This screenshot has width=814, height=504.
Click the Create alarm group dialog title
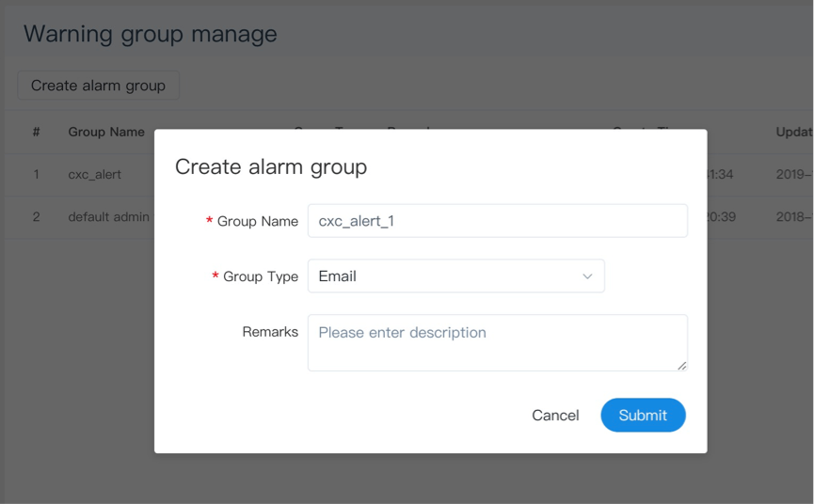click(x=271, y=166)
